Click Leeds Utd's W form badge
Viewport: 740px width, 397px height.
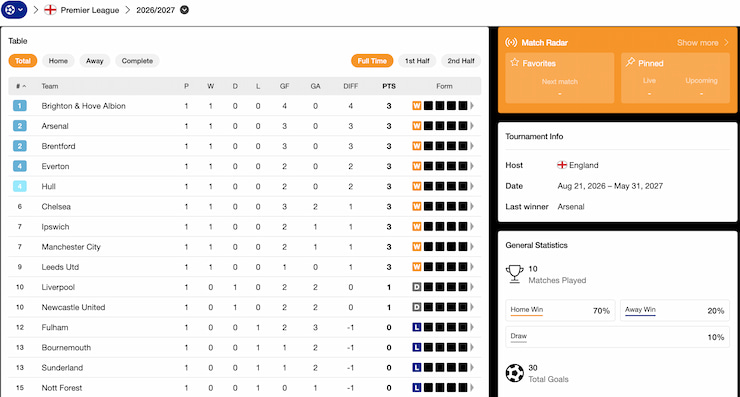(x=417, y=267)
